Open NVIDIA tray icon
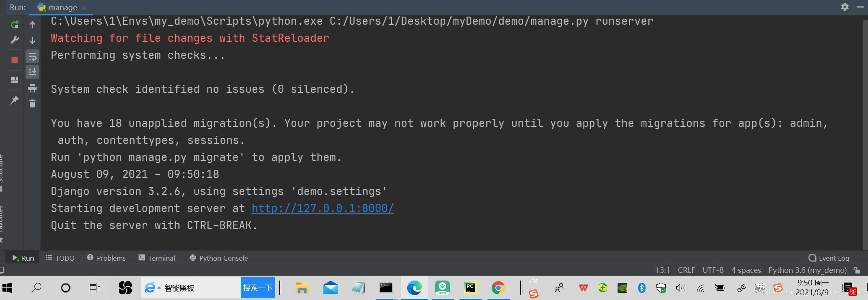 tap(622, 288)
